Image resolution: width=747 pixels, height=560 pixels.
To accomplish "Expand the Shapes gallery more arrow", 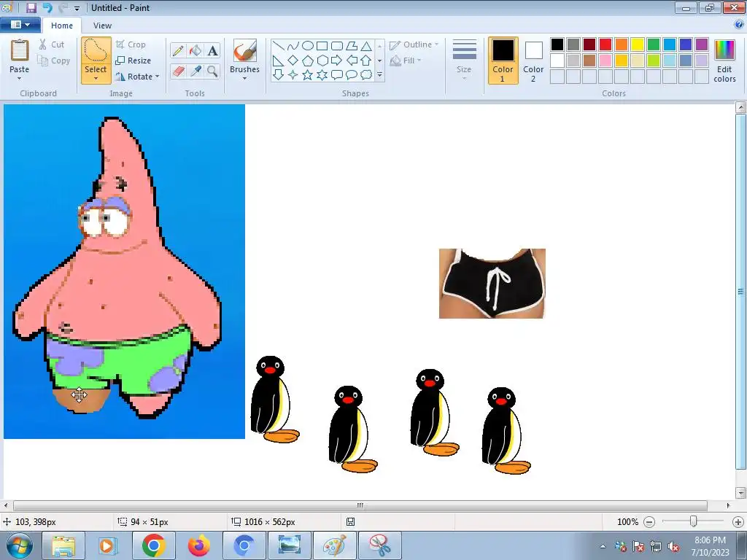I will (x=379, y=75).
